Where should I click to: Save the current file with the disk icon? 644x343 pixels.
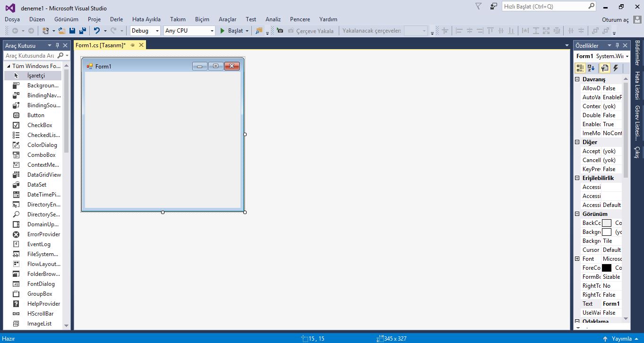[x=72, y=31]
